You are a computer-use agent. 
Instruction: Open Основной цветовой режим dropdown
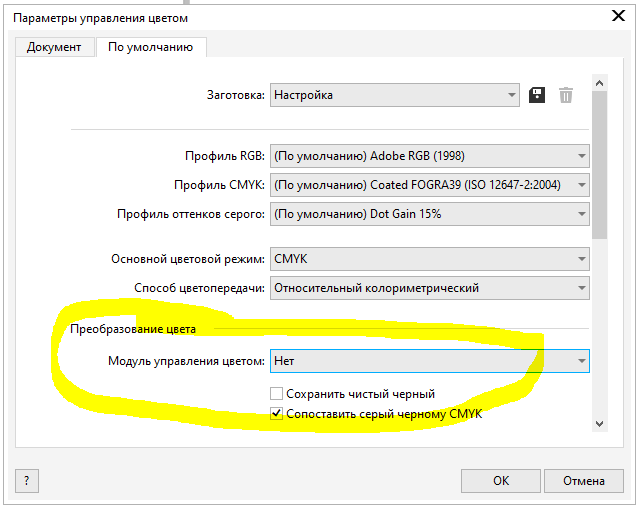[430, 259]
